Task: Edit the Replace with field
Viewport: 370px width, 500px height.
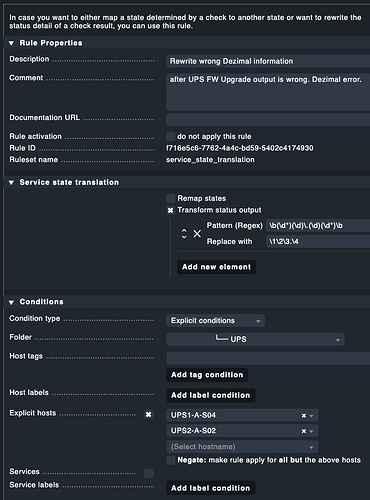Action: point(318,241)
